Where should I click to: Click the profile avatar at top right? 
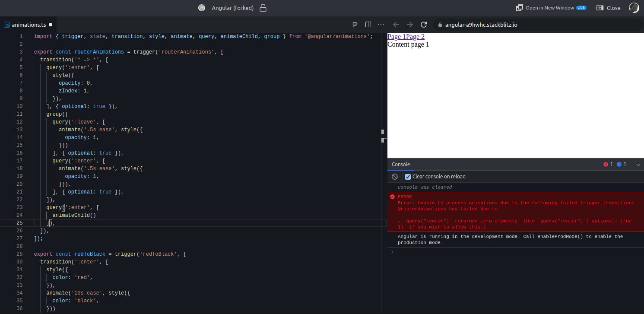pos(634,7)
